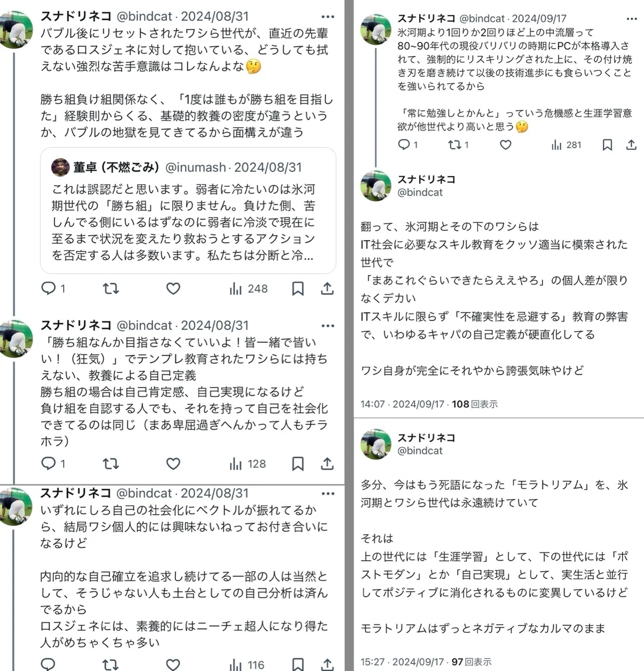Open the 108 回表示 view count
Image resolution: width=644 pixels, height=671 pixels.
coord(475,404)
